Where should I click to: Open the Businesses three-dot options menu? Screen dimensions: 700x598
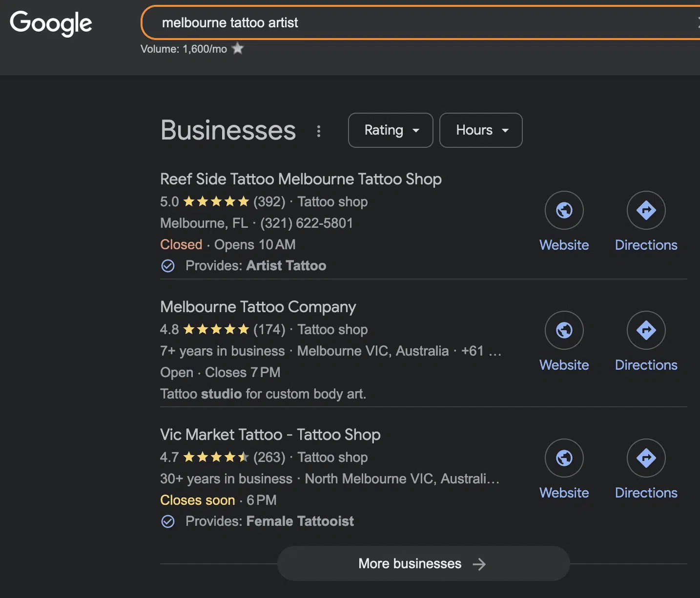pyautogui.click(x=319, y=131)
